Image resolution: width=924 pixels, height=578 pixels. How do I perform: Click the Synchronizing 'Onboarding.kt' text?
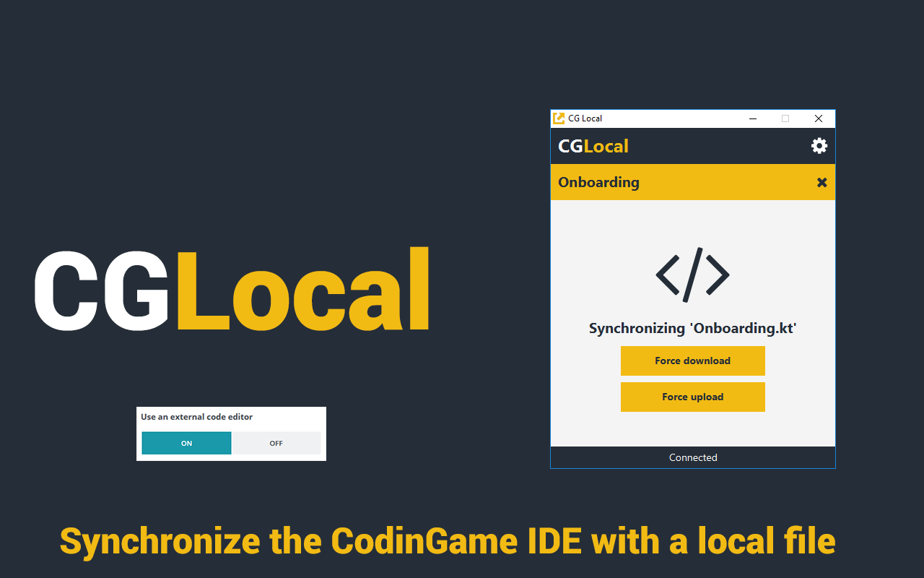point(692,328)
